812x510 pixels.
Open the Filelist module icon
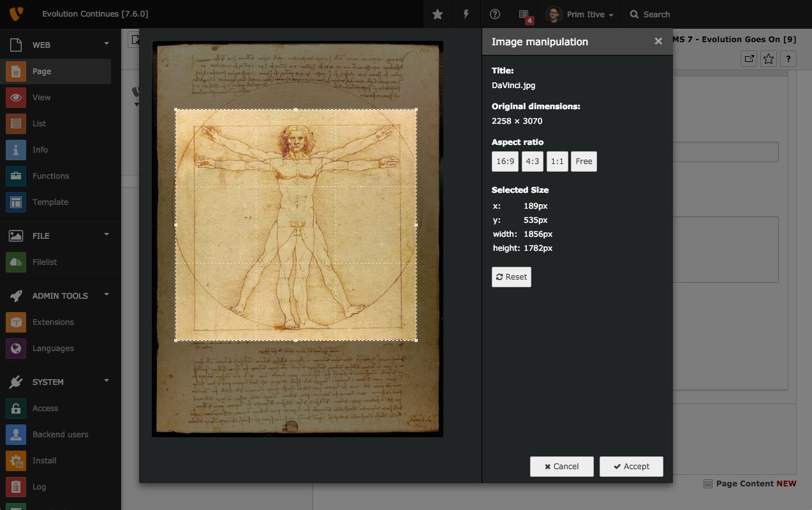coord(16,262)
